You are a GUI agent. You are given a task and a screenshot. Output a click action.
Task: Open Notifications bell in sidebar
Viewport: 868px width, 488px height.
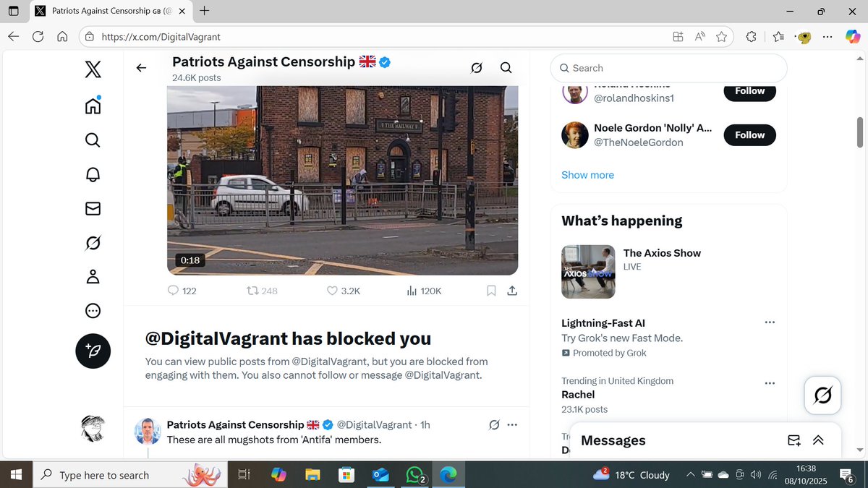click(x=93, y=174)
